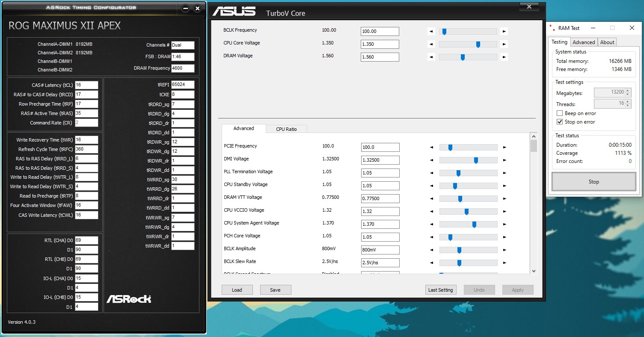Focus the CPU Core Voltage input box
The width and height of the screenshot is (644, 337).
pyautogui.click(x=380, y=44)
